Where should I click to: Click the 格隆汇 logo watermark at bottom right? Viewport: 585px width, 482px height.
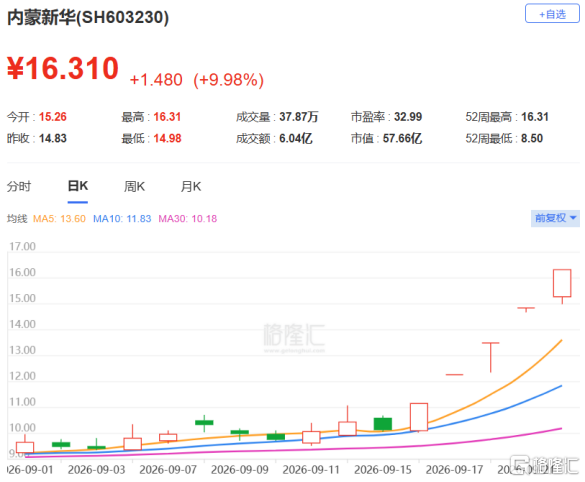point(545,465)
